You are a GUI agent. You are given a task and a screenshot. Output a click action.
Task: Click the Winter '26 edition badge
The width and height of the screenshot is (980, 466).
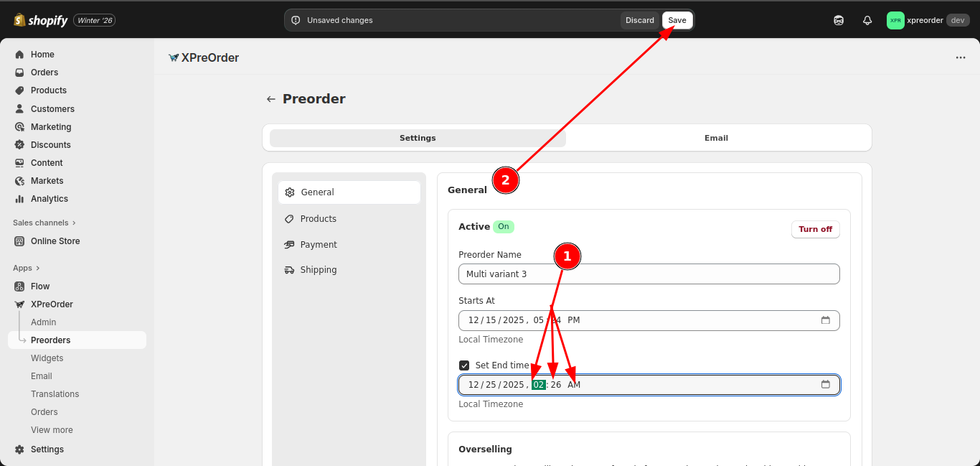[x=95, y=21]
